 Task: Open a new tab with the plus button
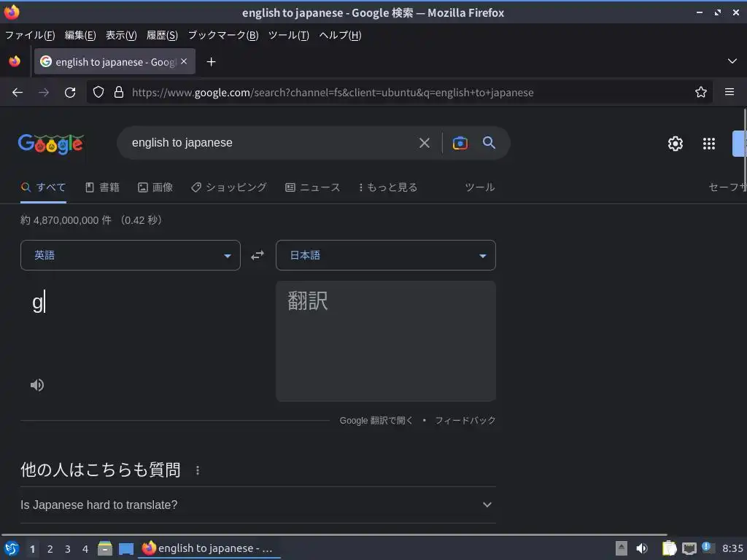click(211, 62)
